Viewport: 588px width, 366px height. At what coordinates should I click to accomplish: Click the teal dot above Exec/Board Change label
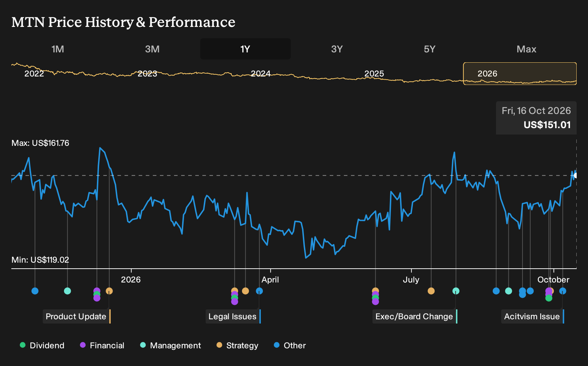coord(456,291)
